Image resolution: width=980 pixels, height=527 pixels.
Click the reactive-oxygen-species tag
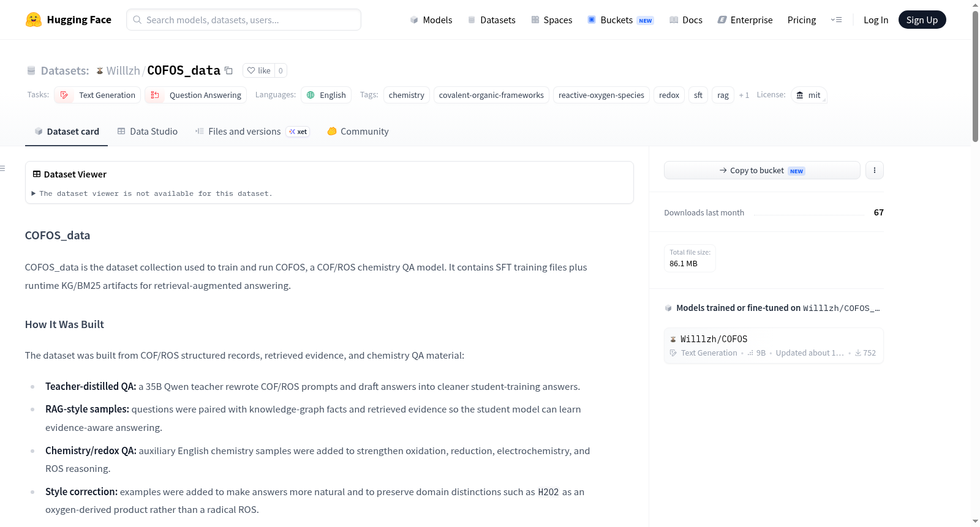[601, 95]
